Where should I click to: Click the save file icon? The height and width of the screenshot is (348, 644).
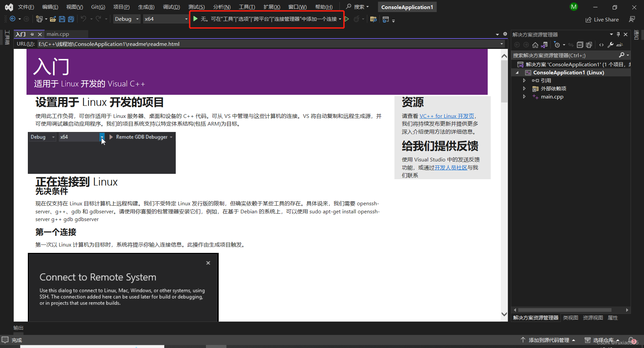pos(62,19)
